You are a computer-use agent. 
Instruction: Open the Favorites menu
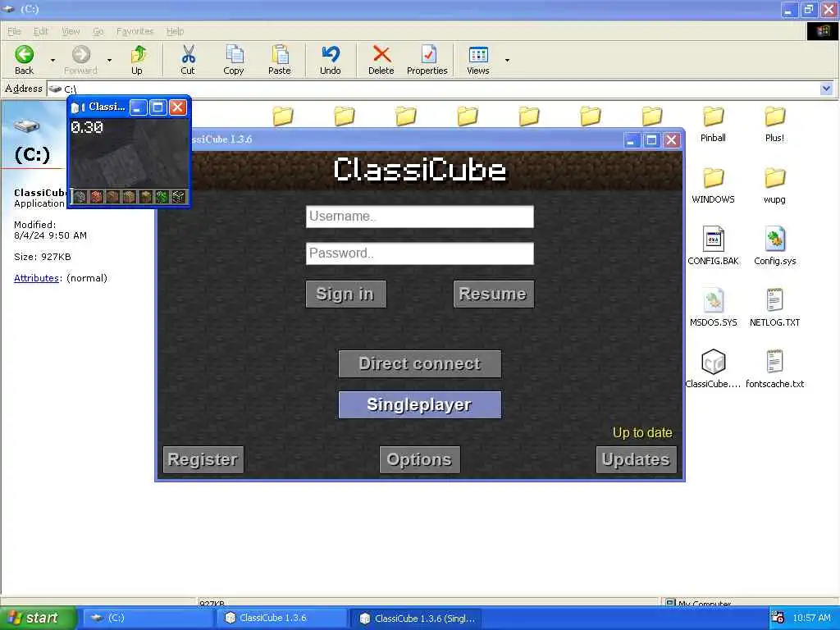click(135, 31)
